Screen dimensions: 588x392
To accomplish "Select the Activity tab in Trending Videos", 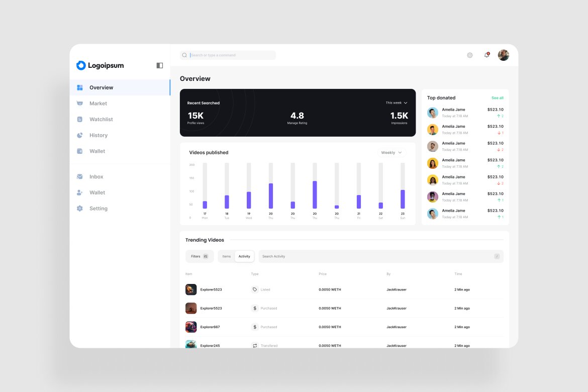I will point(244,256).
